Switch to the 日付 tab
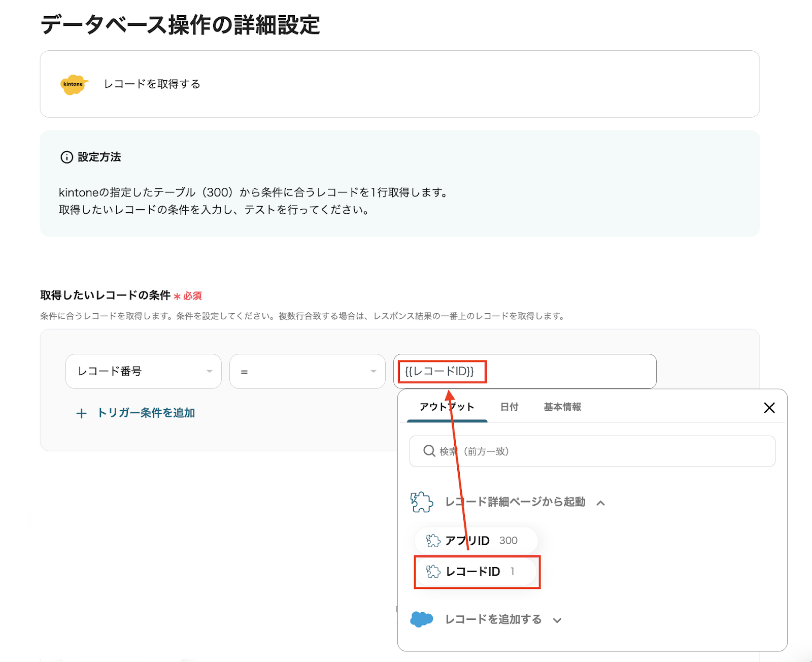 (509, 407)
